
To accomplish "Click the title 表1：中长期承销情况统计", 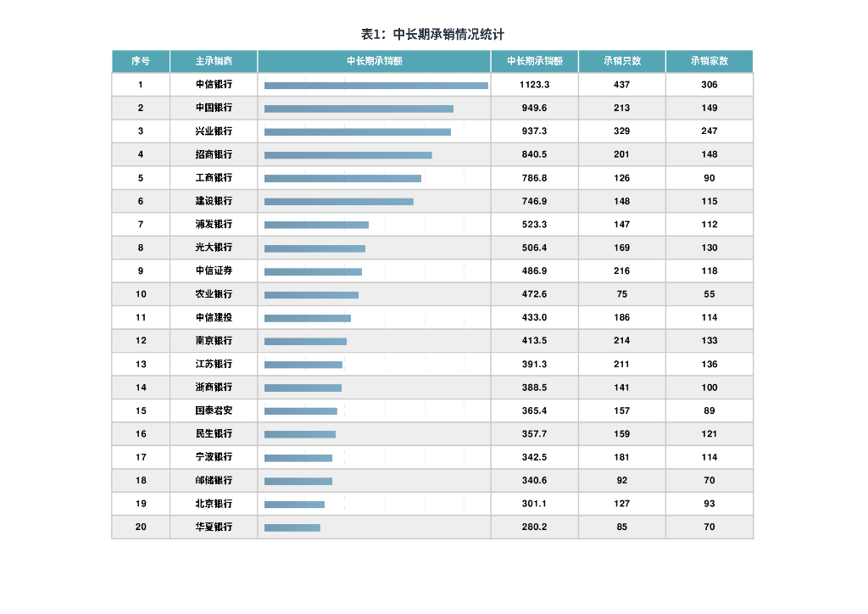I will [432, 34].
